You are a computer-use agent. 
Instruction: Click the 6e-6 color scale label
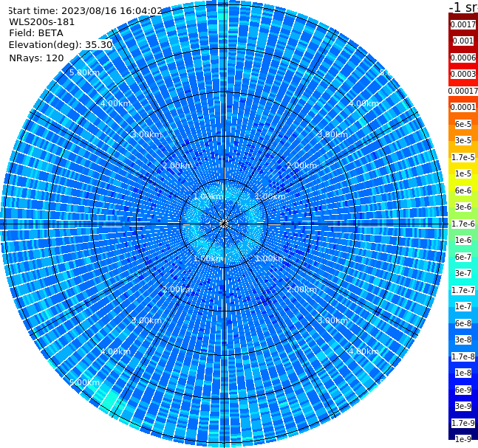(x=463, y=190)
